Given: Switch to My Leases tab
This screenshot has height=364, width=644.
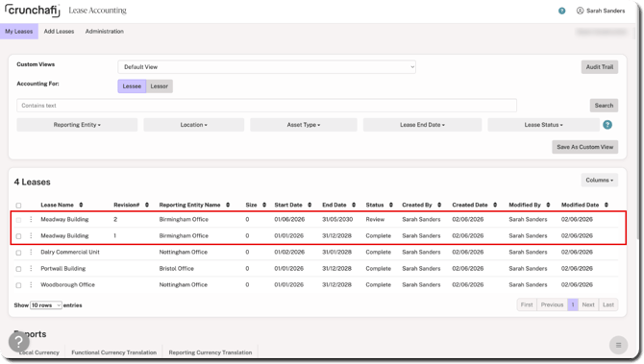Looking at the screenshot, I should click(x=19, y=31).
